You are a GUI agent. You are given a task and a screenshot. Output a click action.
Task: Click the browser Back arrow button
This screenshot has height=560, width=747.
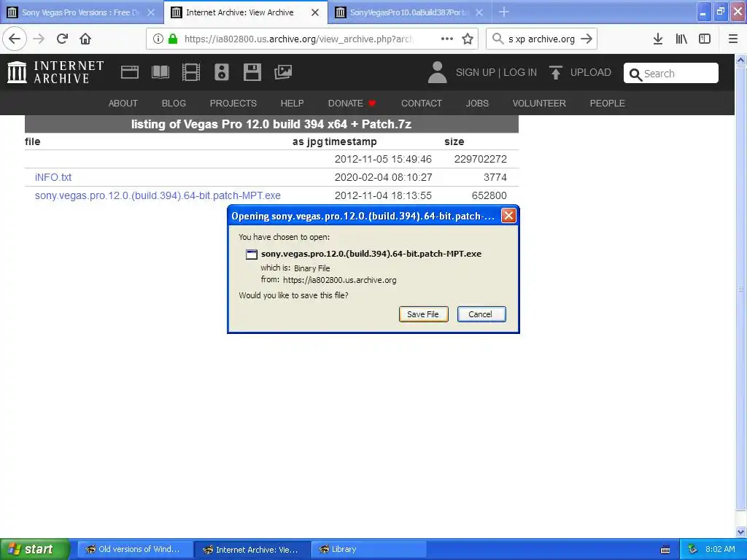pyautogui.click(x=15, y=39)
